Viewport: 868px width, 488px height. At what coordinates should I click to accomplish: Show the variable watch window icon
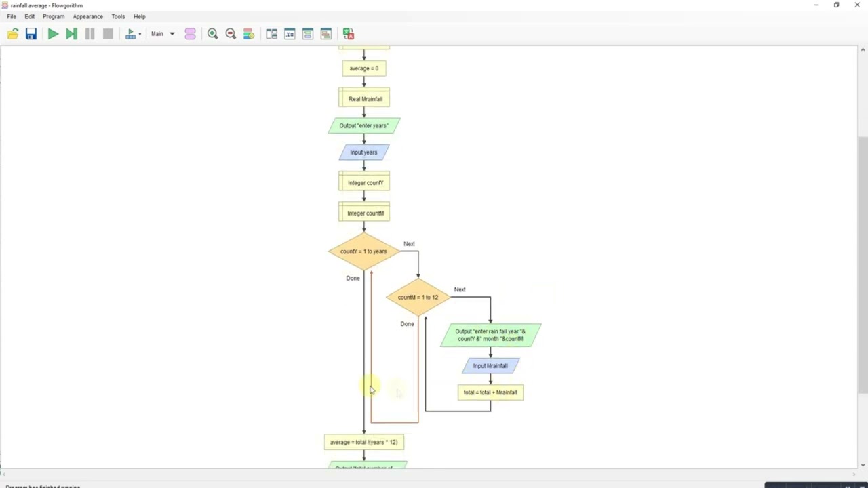coord(290,34)
